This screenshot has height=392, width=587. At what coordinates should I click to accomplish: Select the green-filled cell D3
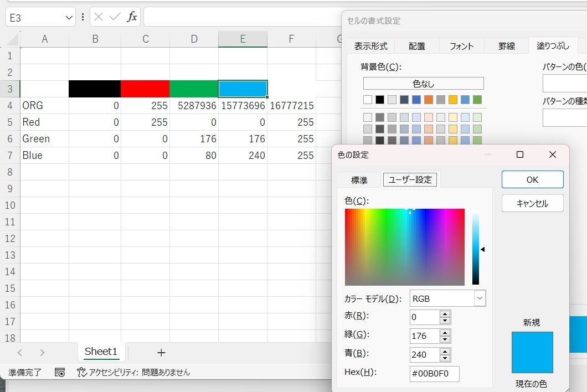(x=194, y=89)
